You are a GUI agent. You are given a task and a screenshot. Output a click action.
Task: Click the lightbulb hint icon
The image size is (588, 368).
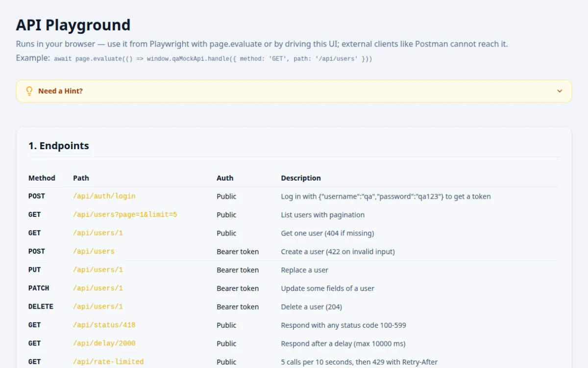pos(29,91)
